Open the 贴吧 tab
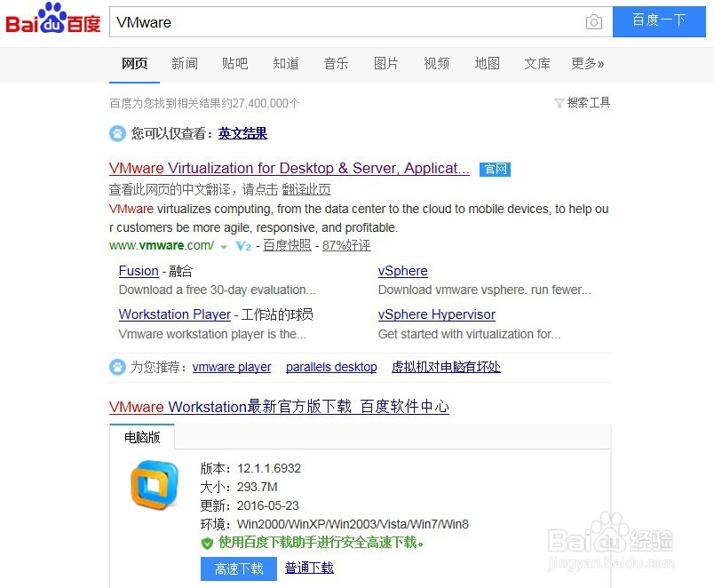Viewport: 714px width, 588px height. click(235, 63)
